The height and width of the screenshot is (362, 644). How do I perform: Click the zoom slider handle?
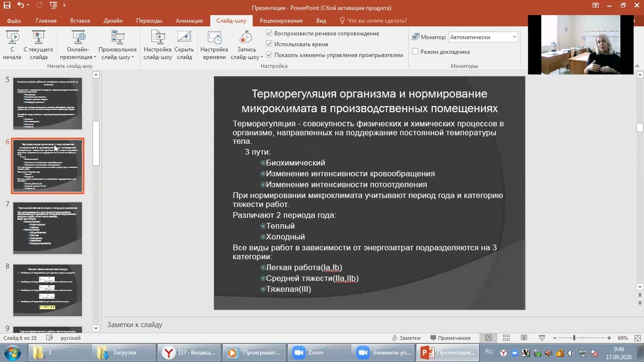(574, 338)
